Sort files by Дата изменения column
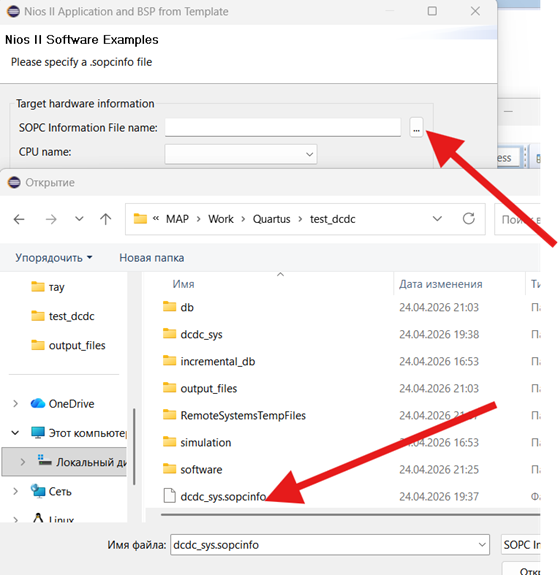Image resolution: width=558 pixels, height=575 pixels. click(441, 284)
